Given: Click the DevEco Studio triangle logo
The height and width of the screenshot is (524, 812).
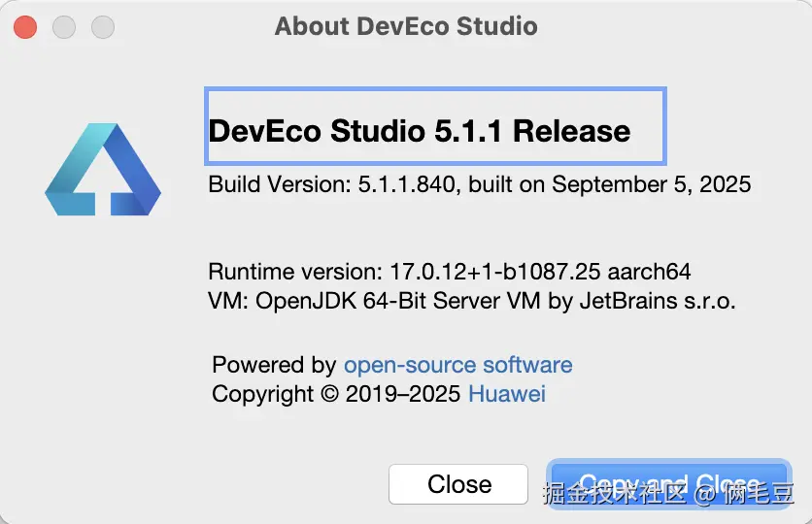Looking at the screenshot, I should [103, 169].
